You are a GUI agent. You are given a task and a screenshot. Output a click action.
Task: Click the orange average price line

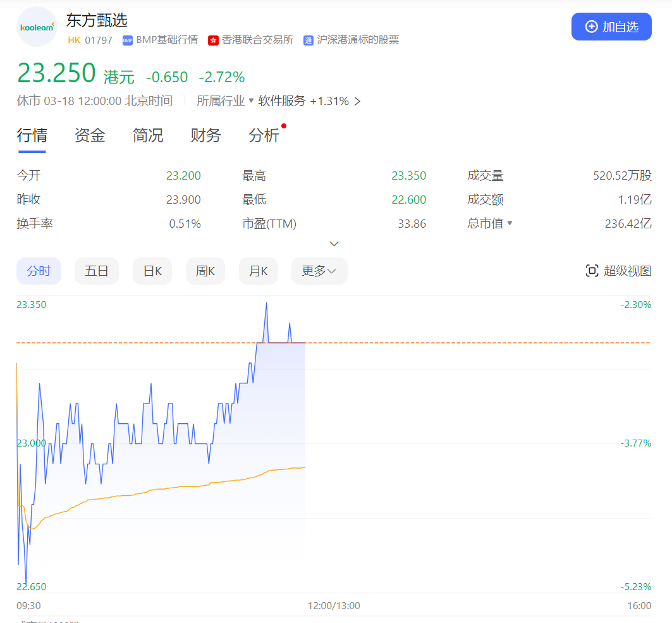161,489
